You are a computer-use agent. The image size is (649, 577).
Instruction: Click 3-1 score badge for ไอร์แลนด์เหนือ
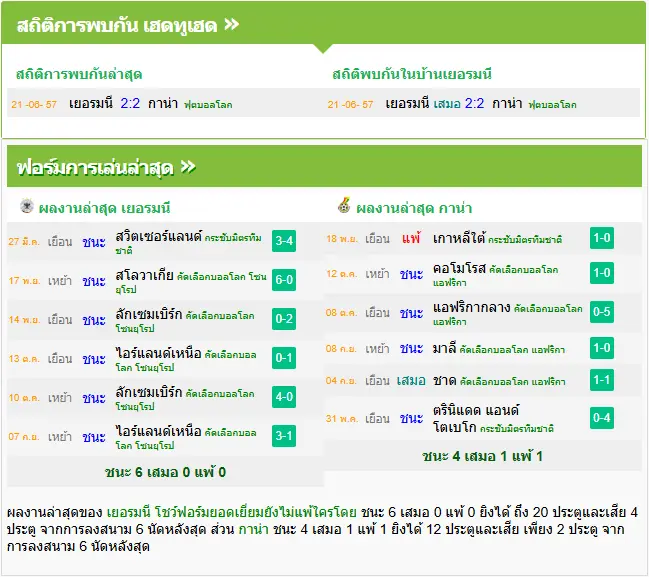[x=284, y=436]
